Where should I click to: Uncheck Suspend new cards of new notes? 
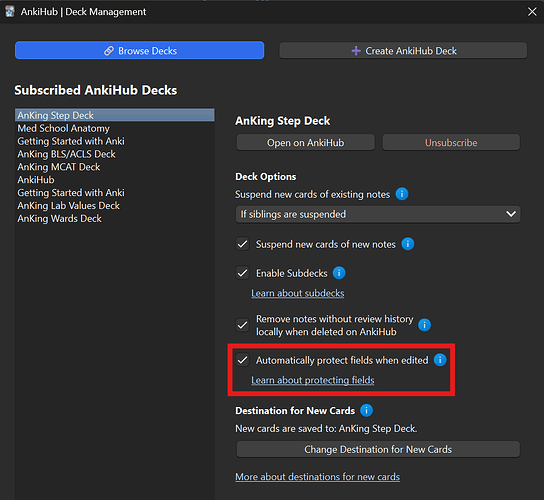pyautogui.click(x=243, y=244)
